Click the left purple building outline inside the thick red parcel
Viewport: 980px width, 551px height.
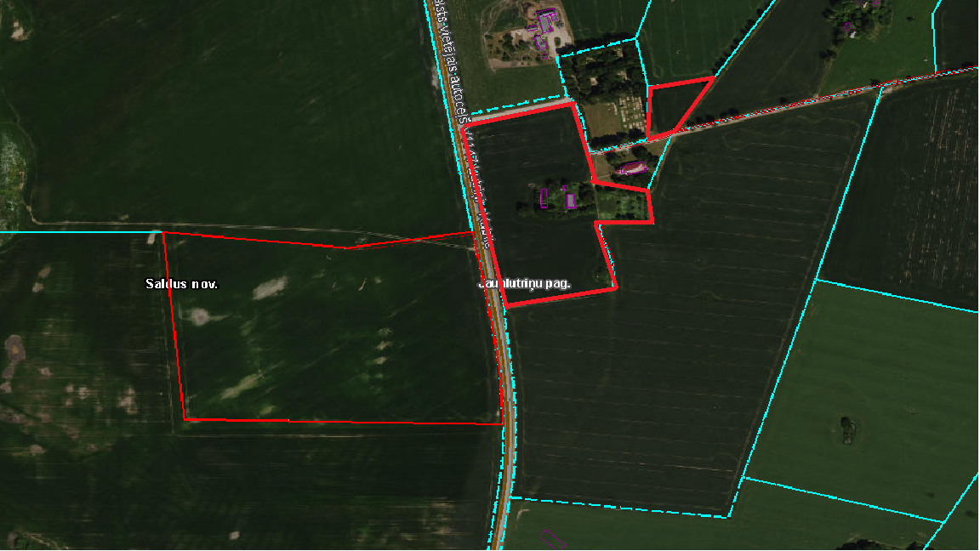544,198
